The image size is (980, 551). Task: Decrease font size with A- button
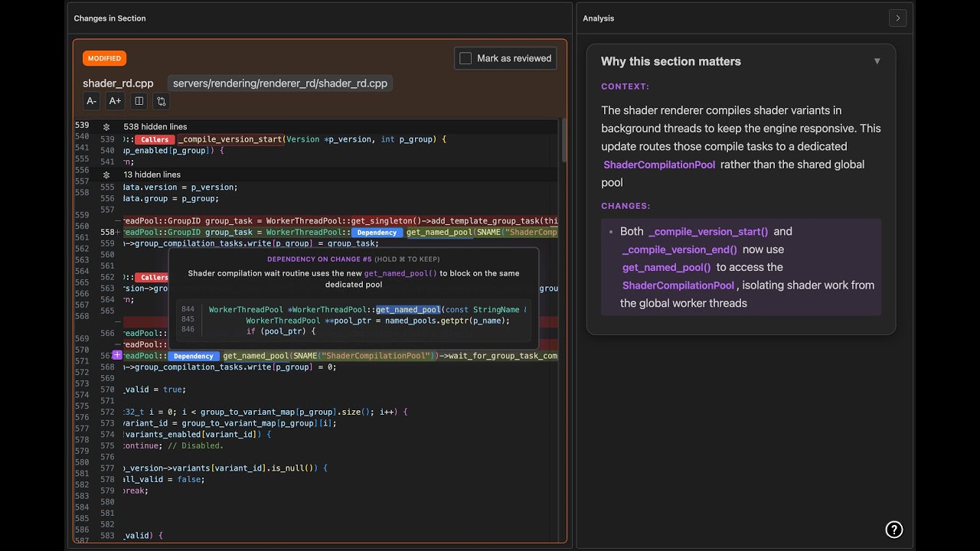click(91, 101)
